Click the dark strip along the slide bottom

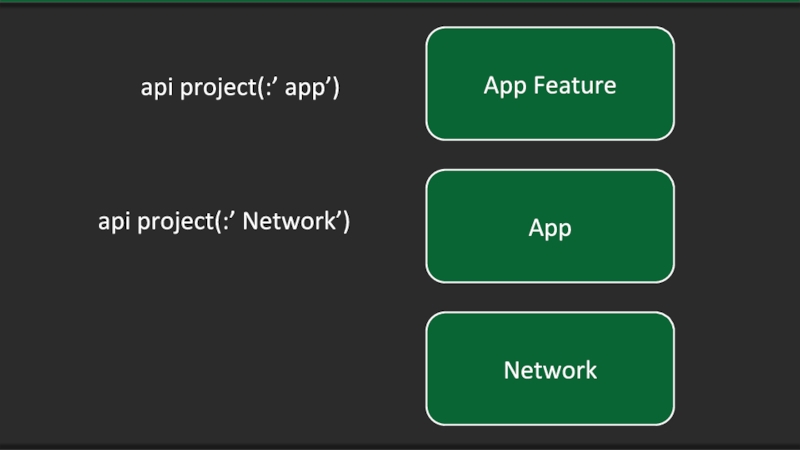coord(400,446)
